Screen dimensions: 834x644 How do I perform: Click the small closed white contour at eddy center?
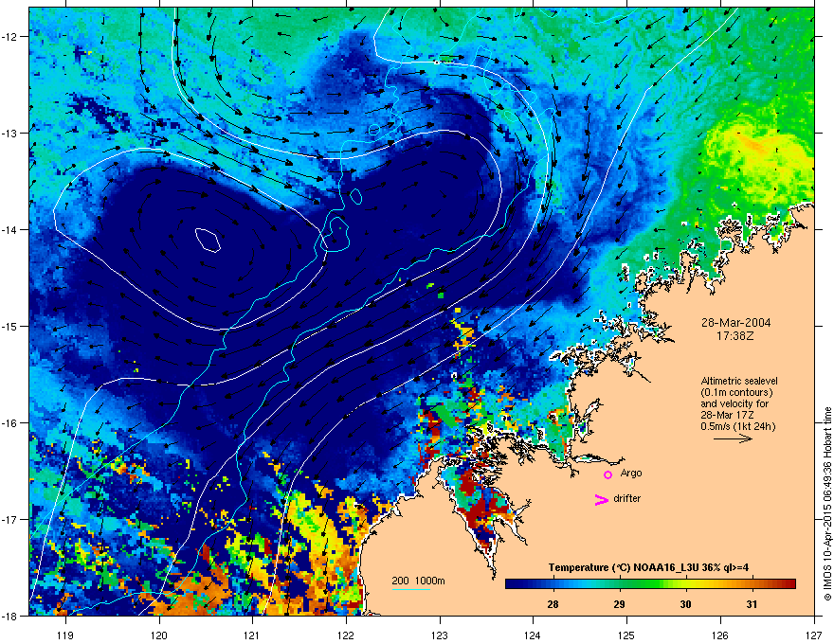click(x=208, y=240)
